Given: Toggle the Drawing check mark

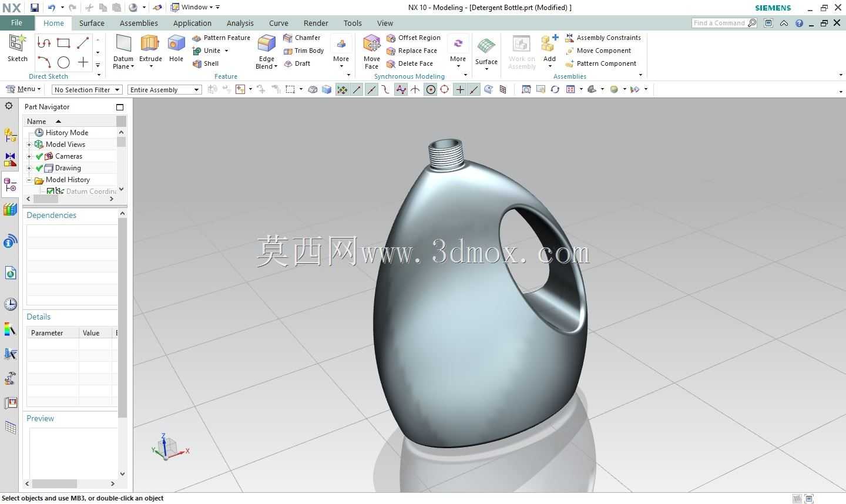Looking at the screenshot, I should pyautogui.click(x=39, y=168).
